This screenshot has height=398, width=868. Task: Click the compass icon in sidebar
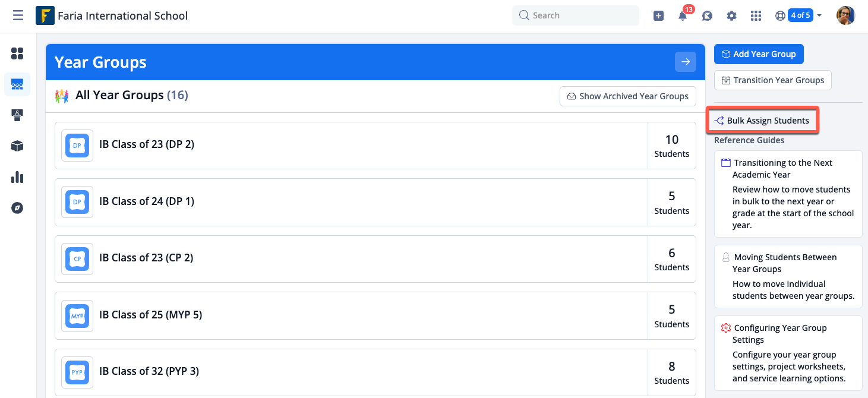point(17,208)
